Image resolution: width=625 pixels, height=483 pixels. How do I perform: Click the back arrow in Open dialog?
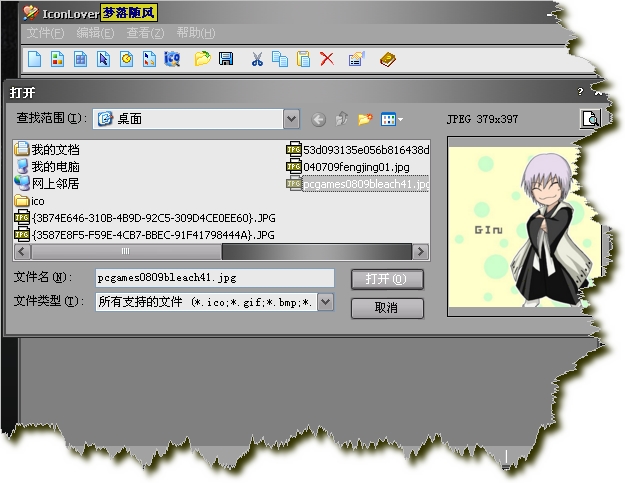click(318, 120)
